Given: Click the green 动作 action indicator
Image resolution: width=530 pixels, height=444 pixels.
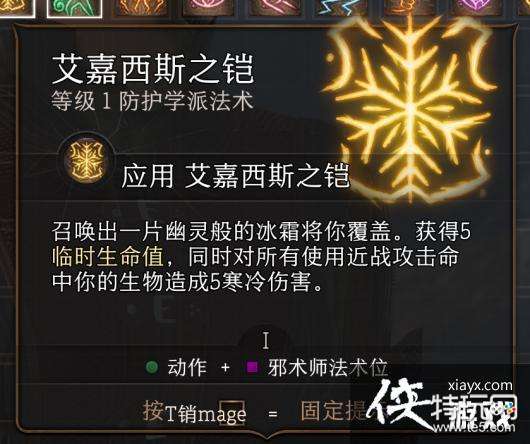Looking at the screenshot, I should click(x=152, y=367).
